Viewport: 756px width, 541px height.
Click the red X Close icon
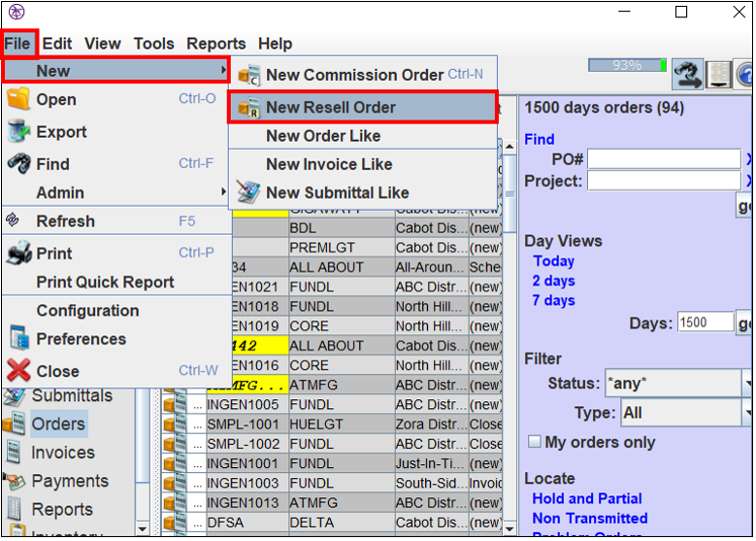tap(18, 371)
